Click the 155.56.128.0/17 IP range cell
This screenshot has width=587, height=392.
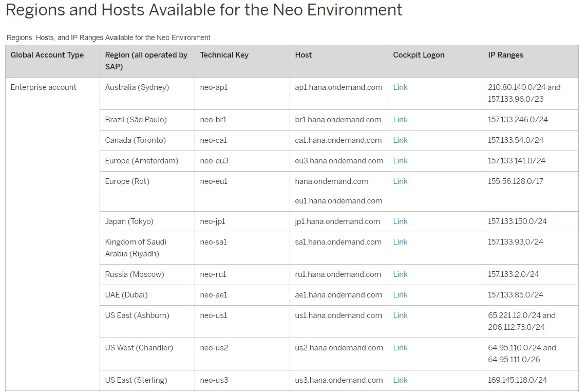point(515,181)
